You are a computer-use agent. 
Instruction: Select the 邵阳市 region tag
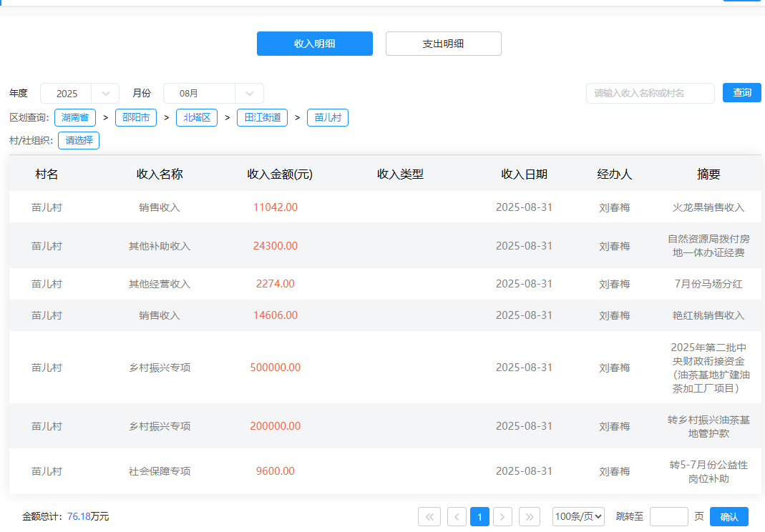coord(136,117)
